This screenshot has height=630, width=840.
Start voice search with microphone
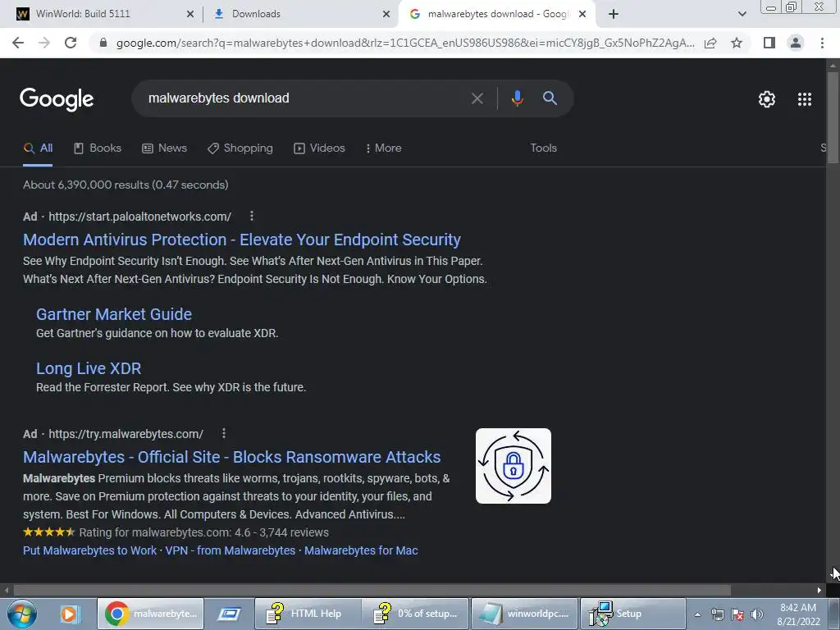[x=517, y=98]
